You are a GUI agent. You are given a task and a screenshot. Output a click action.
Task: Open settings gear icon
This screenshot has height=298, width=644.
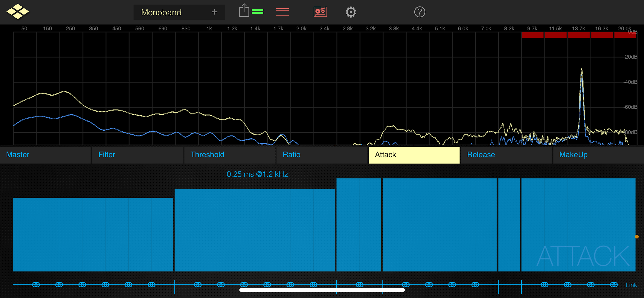click(351, 12)
